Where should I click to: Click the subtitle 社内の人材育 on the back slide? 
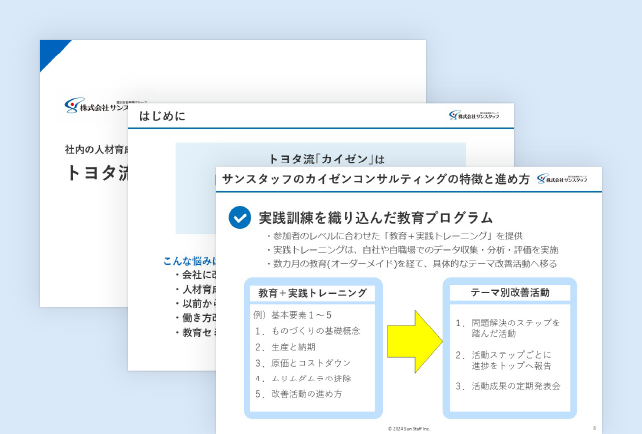[x=96, y=149]
